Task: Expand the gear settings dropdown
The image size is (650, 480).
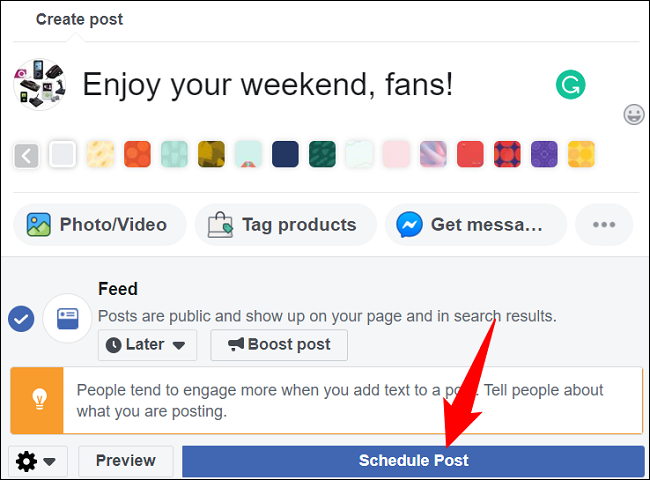Action: tap(38, 461)
